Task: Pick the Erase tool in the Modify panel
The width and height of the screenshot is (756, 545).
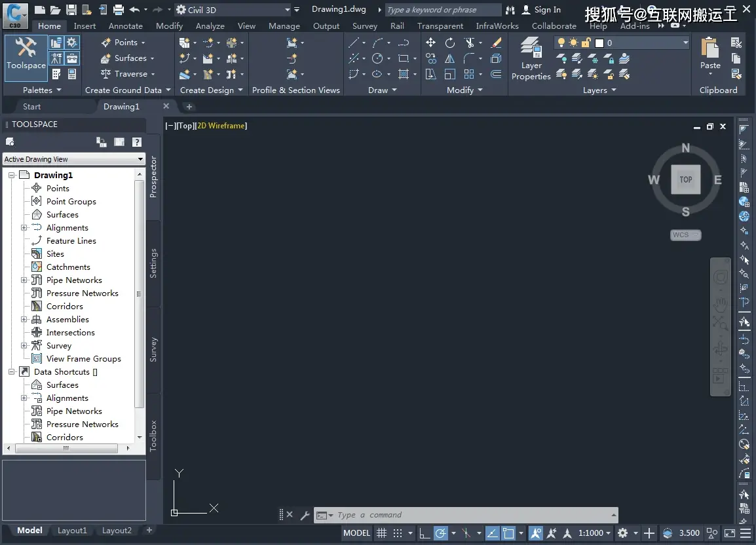Action: tap(496, 43)
